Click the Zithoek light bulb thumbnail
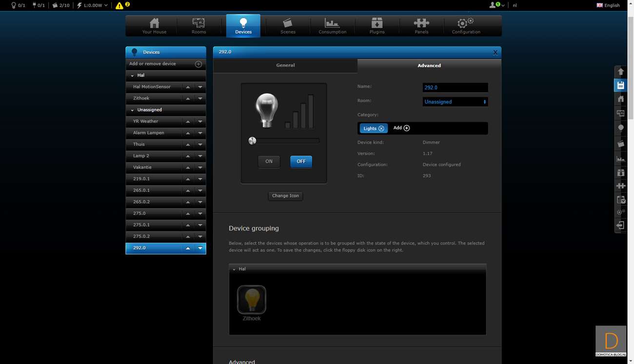This screenshot has height=364, width=634. [252, 300]
